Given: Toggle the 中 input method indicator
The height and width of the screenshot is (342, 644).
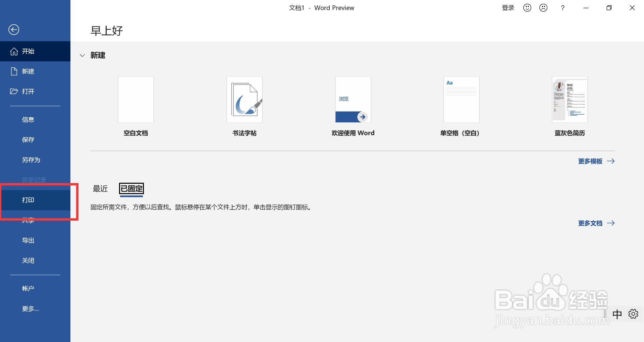Looking at the screenshot, I should pyautogui.click(x=617, y=314).
